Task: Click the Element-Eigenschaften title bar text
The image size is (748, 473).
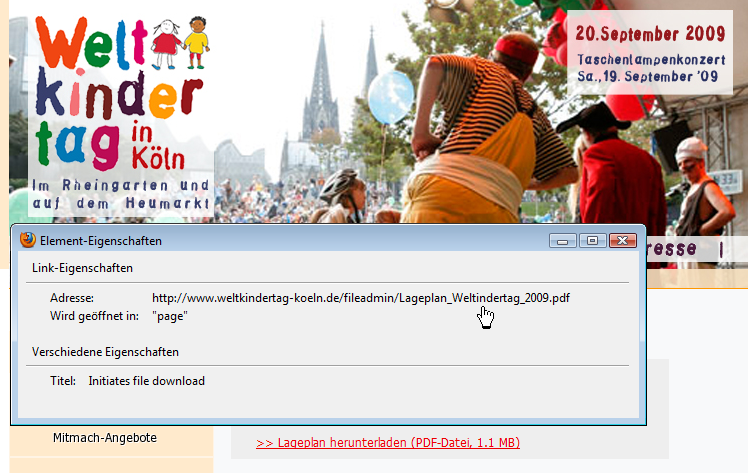Action: tap(101, 241)
